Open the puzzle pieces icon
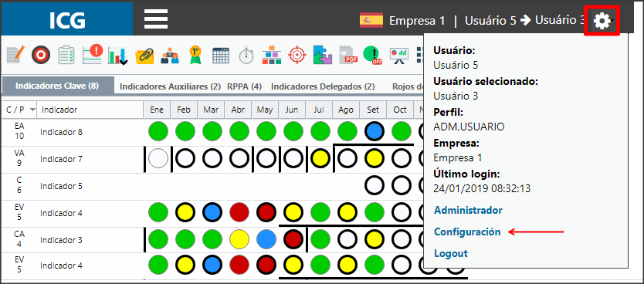 click(x=323, y=55)
